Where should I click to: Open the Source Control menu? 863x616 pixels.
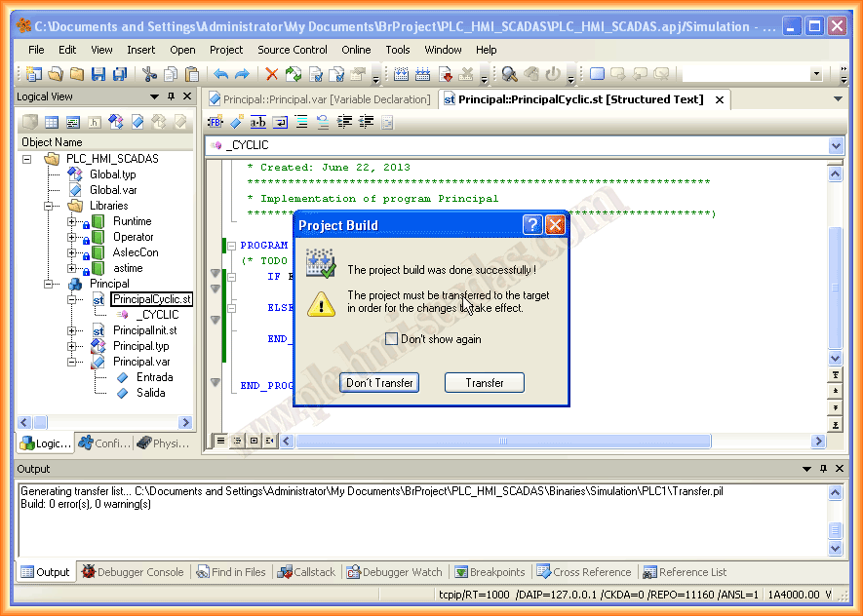[x=292, y=50]
